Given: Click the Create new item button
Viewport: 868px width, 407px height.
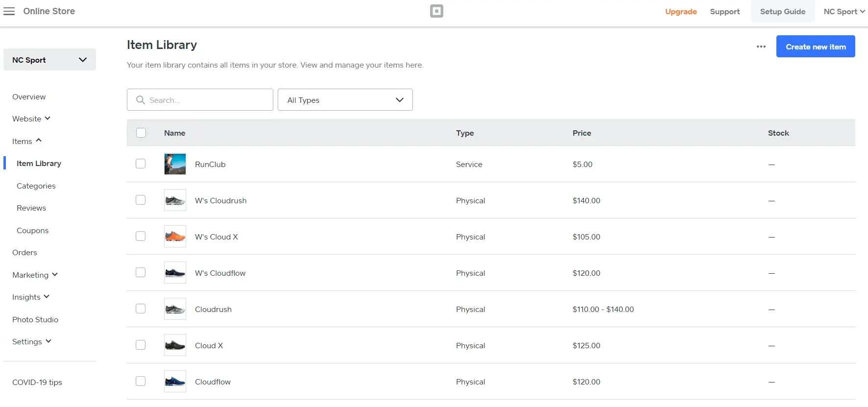Looking at the screenshot, I should (816, 47).
